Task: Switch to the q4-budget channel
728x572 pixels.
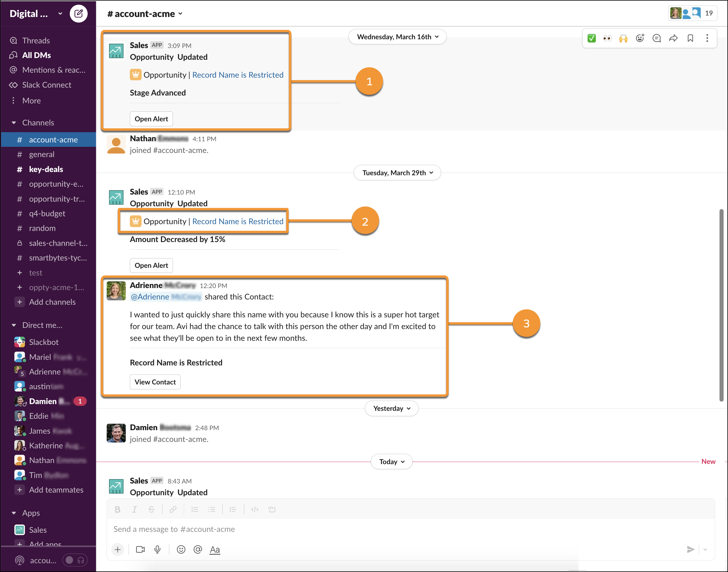Action: tap(48, 214)
